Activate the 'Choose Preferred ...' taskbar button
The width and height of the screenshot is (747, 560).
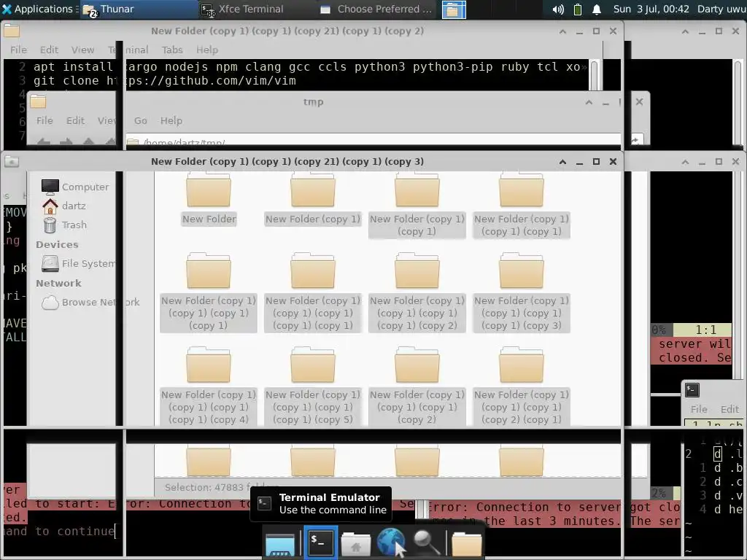pos(376,9)
